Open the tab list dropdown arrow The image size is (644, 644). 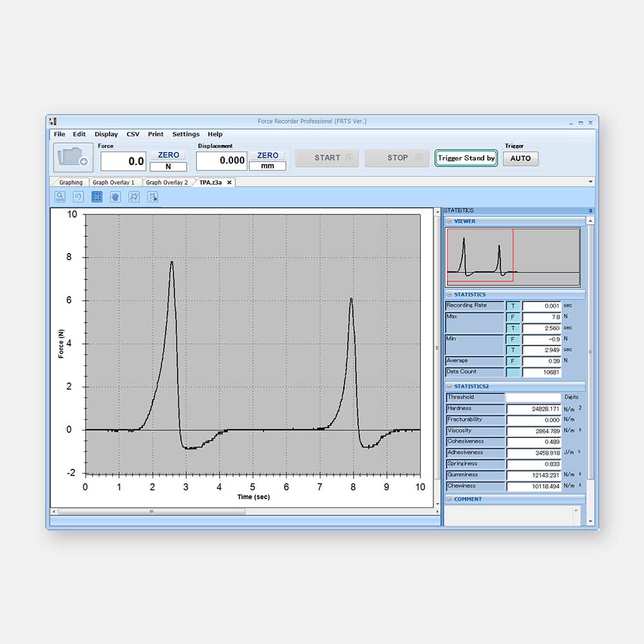tap(591, 182)
